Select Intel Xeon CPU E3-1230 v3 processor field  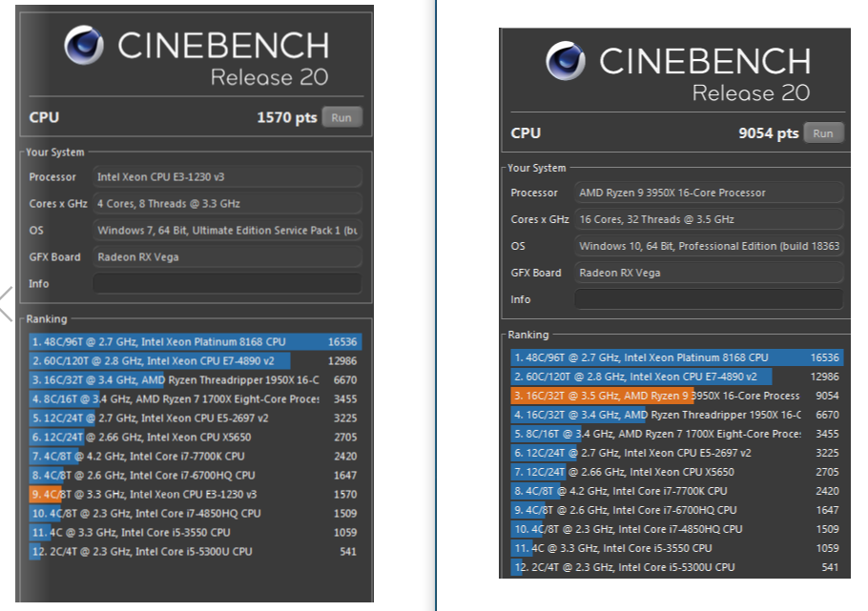(x=227, y=177)
